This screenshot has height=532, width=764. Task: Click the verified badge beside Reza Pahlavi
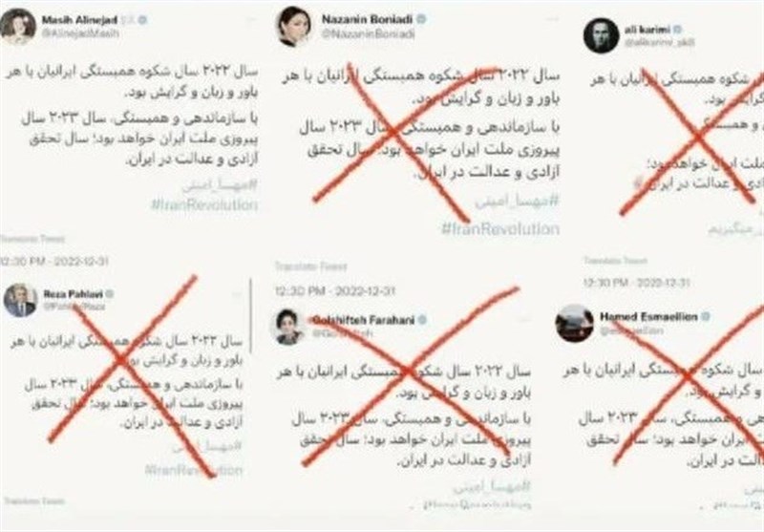pos(110,294)
